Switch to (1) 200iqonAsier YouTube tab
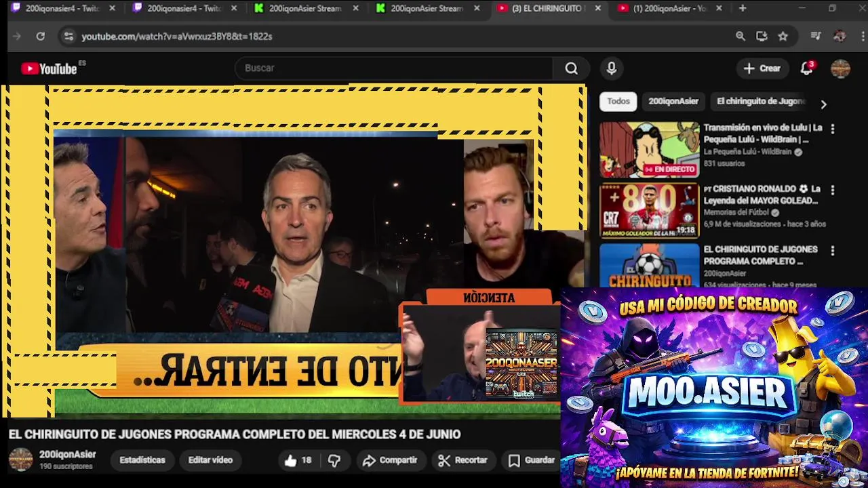The width and height of the screenshot is (868, 488). (x=671, y=8)
